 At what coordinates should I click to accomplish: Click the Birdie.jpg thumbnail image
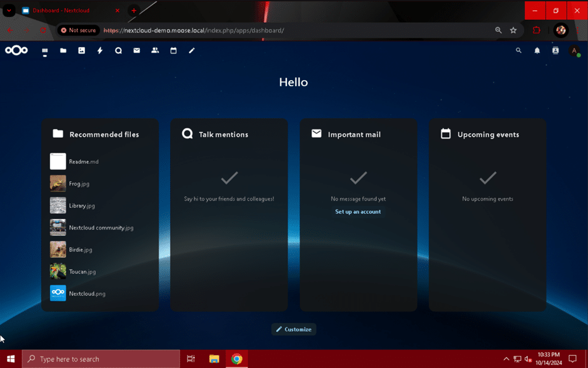[x=58, y=249]
